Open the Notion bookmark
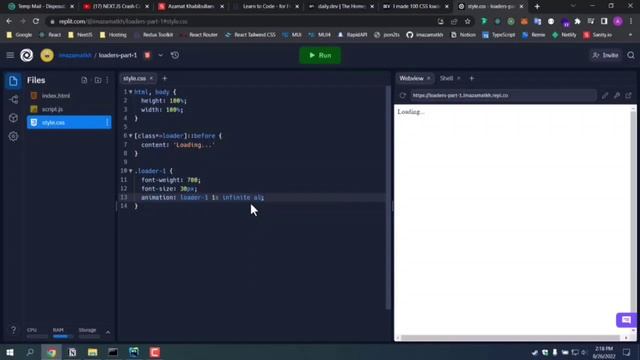Screen dimensions: 640x360 (x=463, y=35)
